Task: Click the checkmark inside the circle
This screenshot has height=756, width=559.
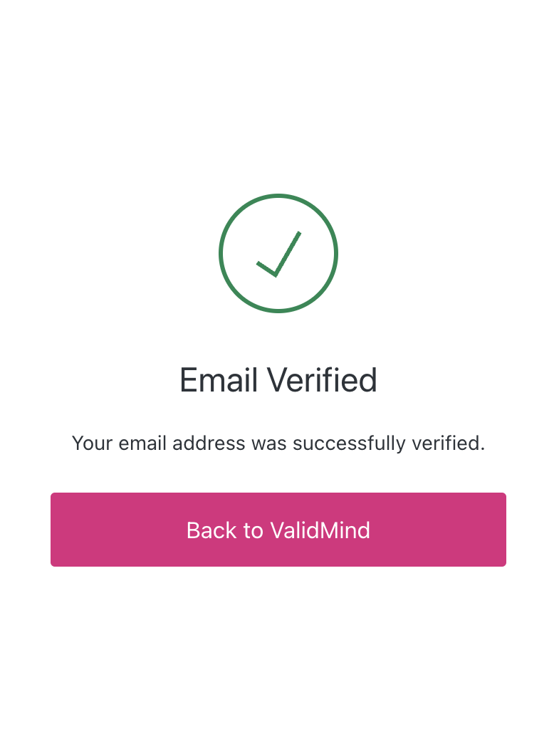Action: pos(278,253)
